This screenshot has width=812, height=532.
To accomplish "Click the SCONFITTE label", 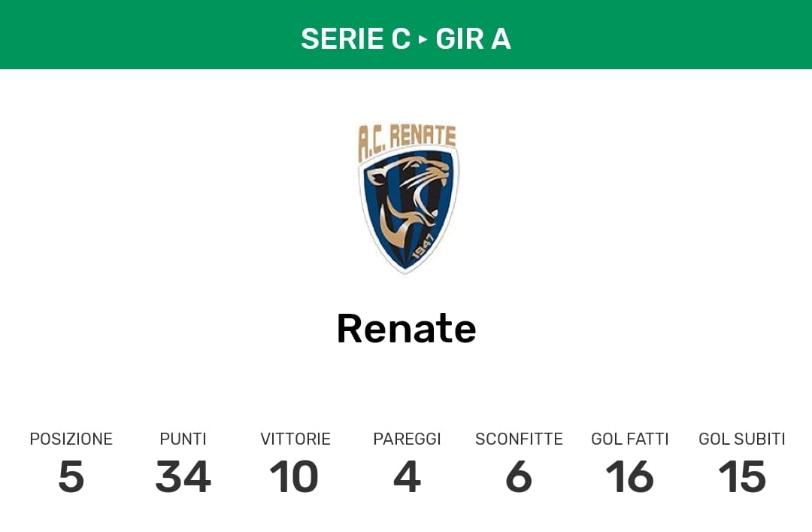I will pos(519,439).
